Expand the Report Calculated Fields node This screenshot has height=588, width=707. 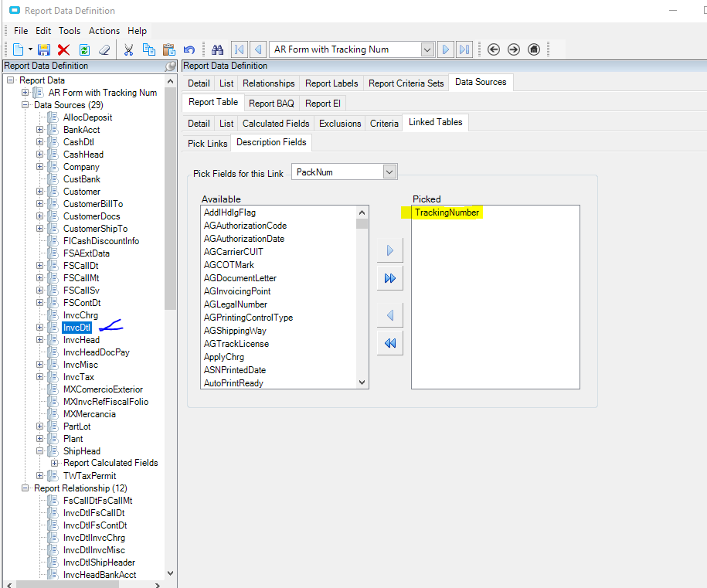(x=55, y=463)
